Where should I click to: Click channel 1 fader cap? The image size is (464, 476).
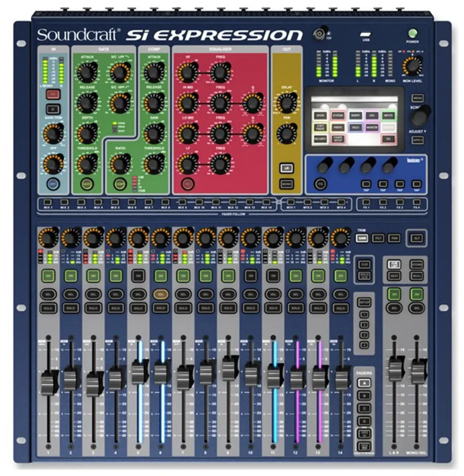tap(48, 382)
